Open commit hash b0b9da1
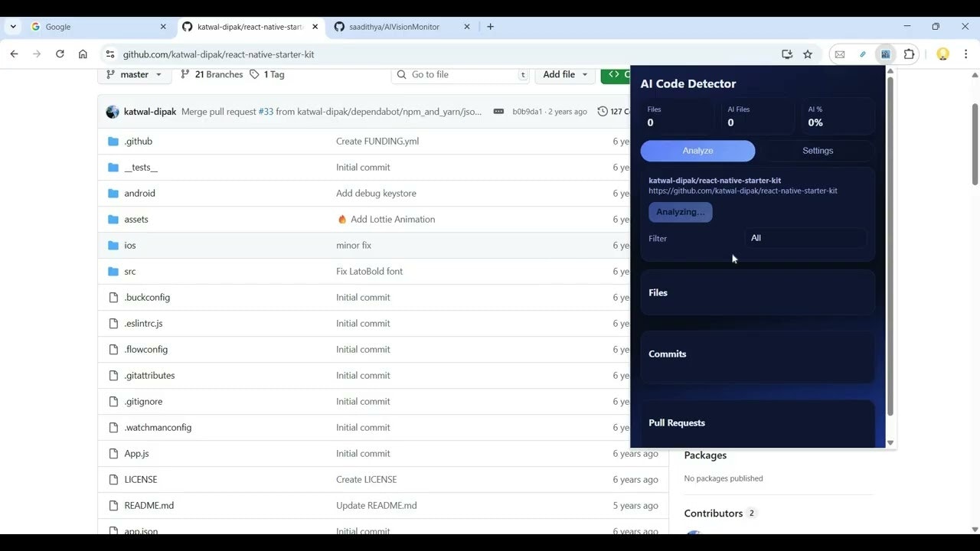The image size is (980, 551). click(528, 112)
